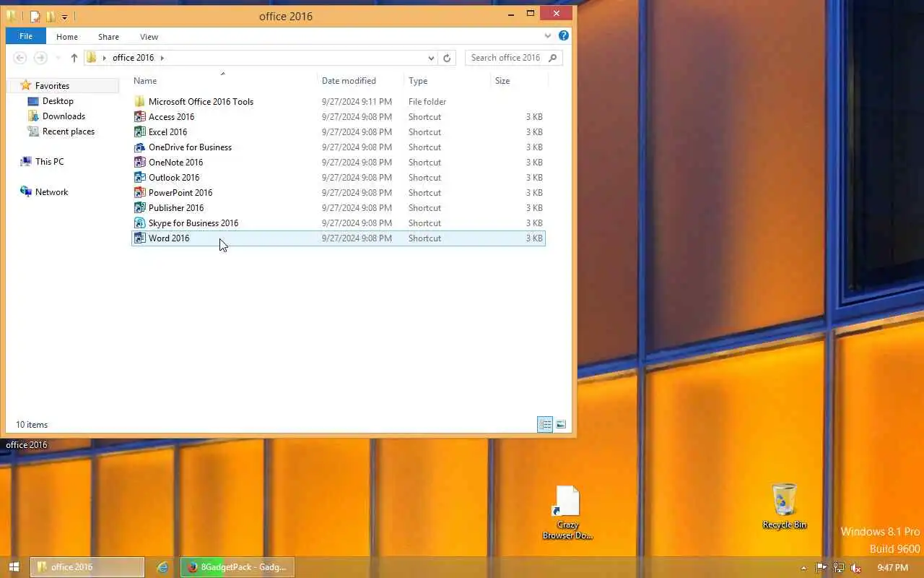This screenshot has width=924, height=578.
Task: Customize Quick Access Toolbar dropdown
Action: (64, 17)
